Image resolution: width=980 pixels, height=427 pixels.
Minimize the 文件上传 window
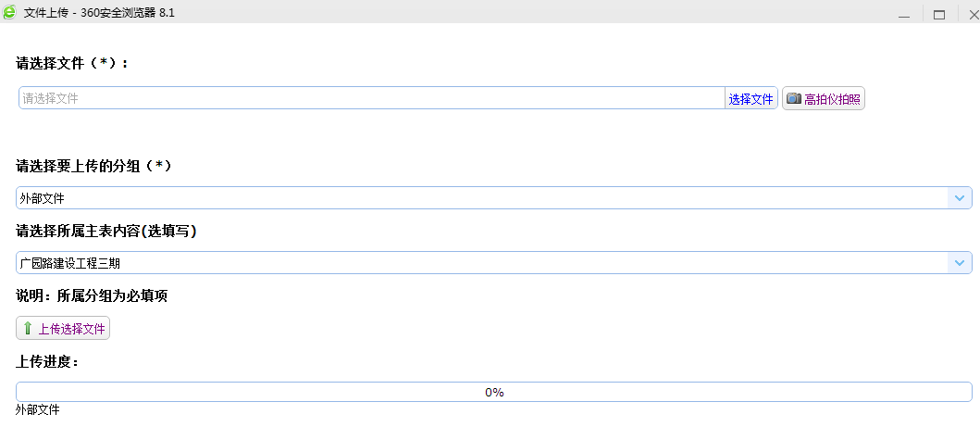(x=904, y=14)
